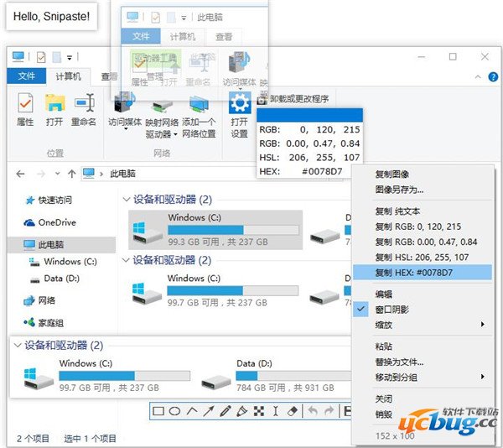Screen dimensions: 503x448
Task: Click 重命名 rename icon in main ribbon
Action: (84, 102)
